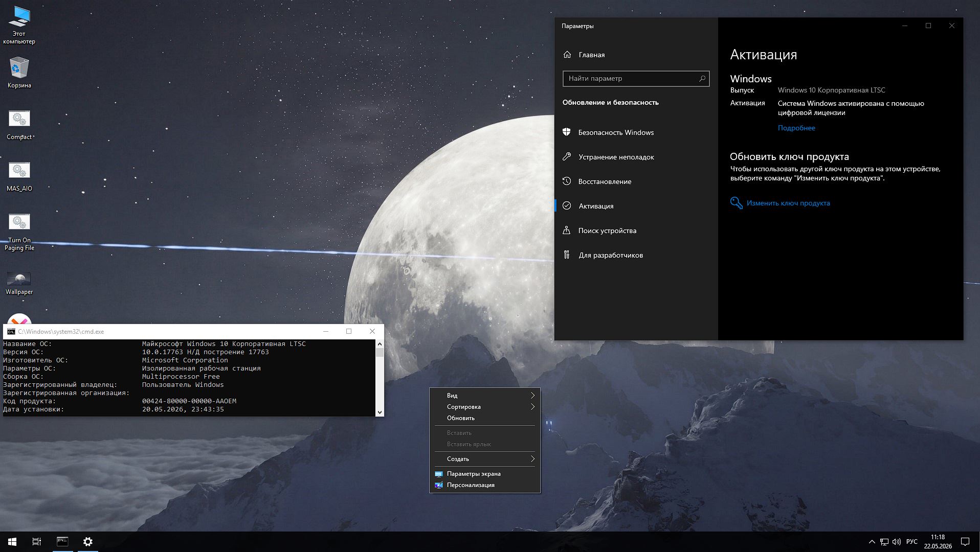Minimize the cmd.exe window
Viewport: 980px width, 552px height.
coord(326,331)
